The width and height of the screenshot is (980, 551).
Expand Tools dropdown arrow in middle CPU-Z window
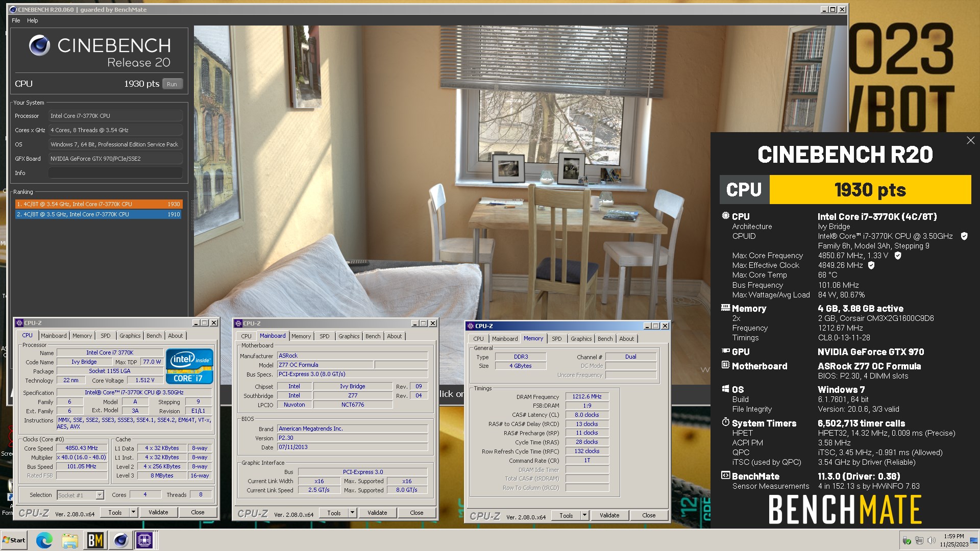click(x=352, y=513)
